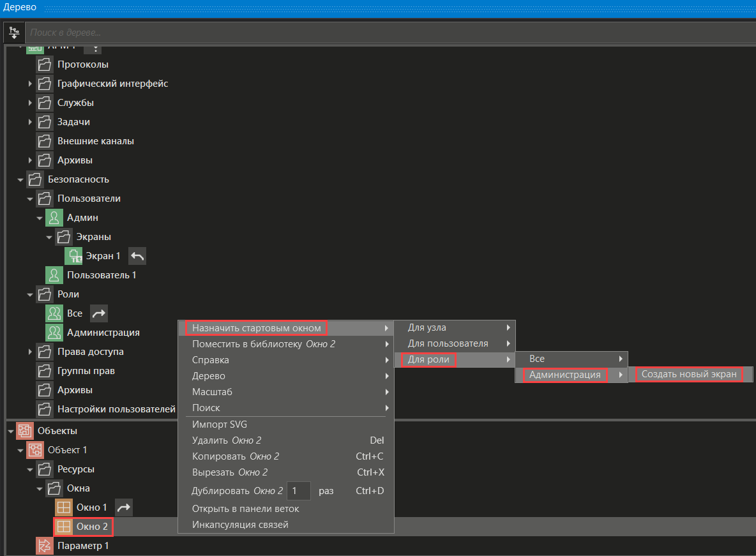Viewport: 756px width, 556px height.
Task: Collapse the Безопасность tree node
Action: coord(20,179)
